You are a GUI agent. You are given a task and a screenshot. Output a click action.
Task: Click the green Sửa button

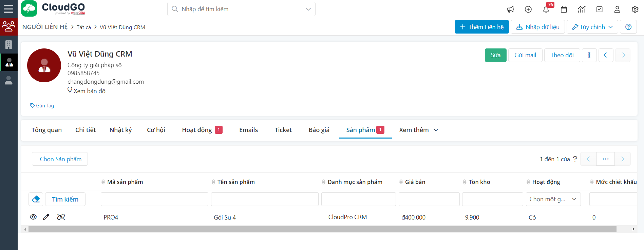click(x=495, y=55)
